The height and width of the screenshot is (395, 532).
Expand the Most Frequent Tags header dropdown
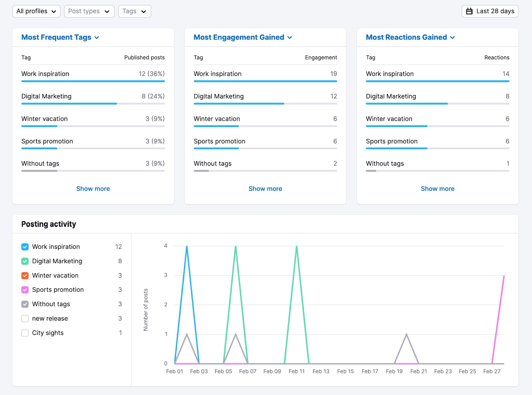pos(96,38)
